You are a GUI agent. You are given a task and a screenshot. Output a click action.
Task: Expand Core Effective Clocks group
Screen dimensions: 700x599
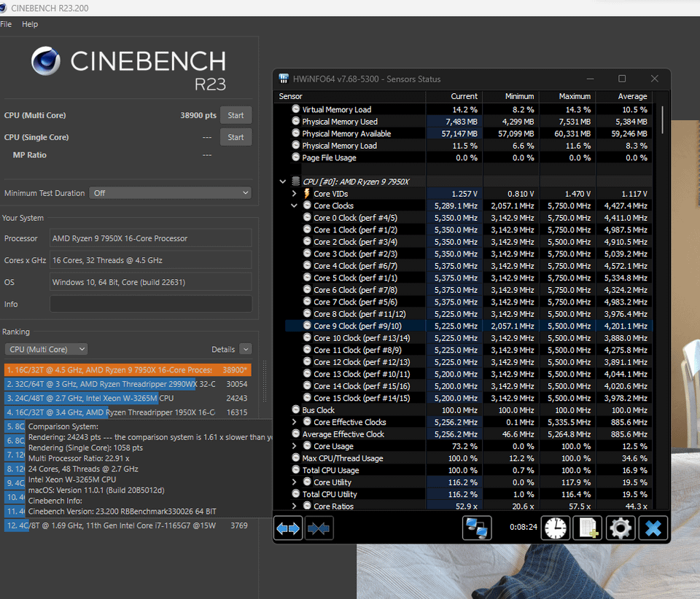[294, 422]
